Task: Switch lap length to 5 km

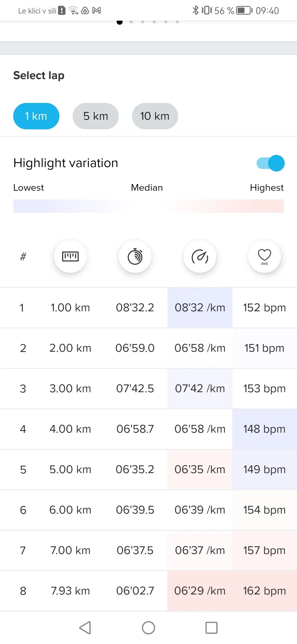Action: [96, 116]
